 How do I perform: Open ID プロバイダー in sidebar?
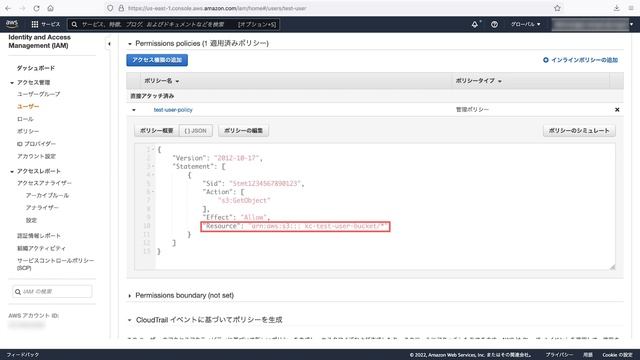[36, 144]
